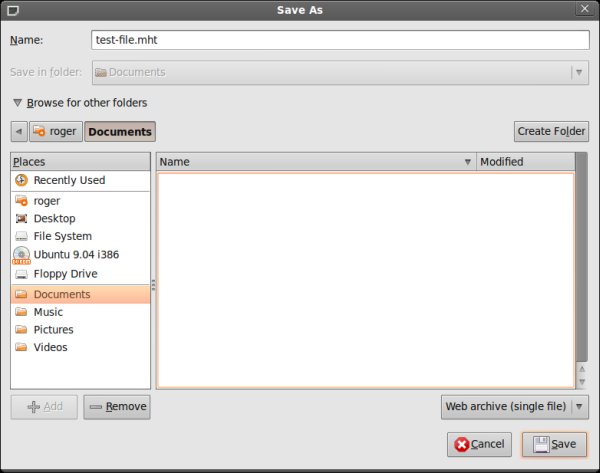Click the Places column header
Image resolution: width=600 pixels, height=473 pixels.
(x=80, y=162)
